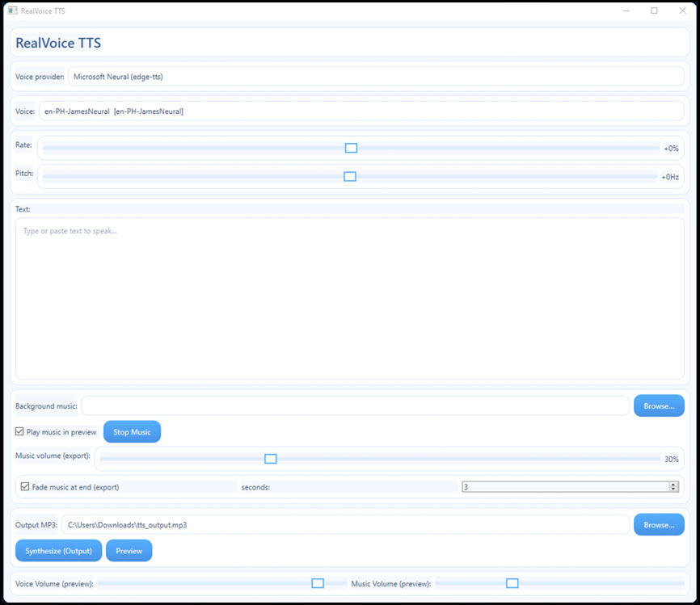Viewport: 700px width, 605px height.
Task: Click the Output MP3 path field
Action: [345, 525]
